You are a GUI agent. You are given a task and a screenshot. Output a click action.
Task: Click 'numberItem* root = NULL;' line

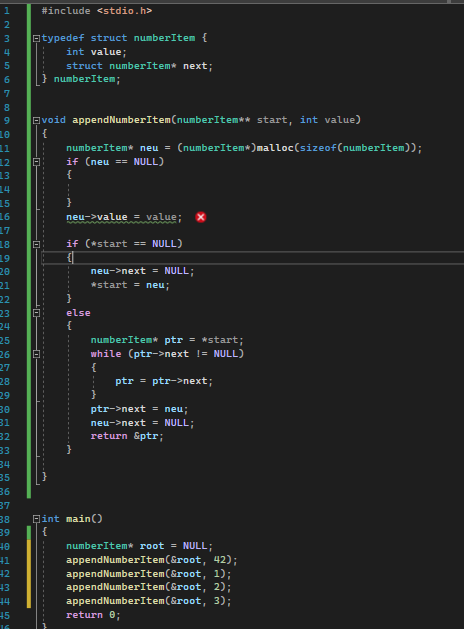[139, 546]
